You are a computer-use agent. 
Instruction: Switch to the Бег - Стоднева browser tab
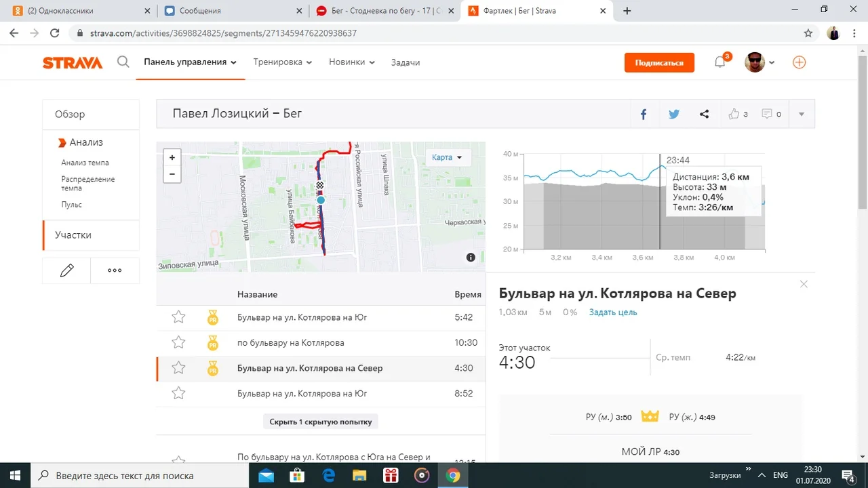click(383, 11)
